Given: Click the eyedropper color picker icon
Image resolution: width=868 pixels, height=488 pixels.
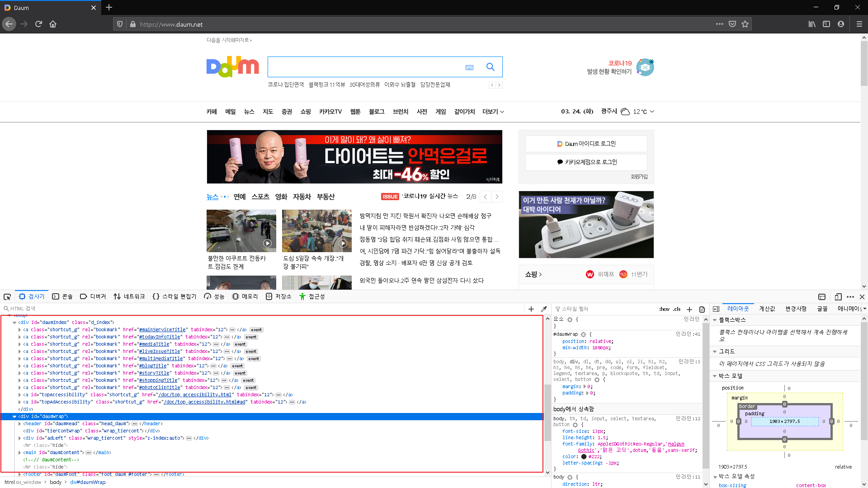Looking at the screenshot, I should (544, 309).
